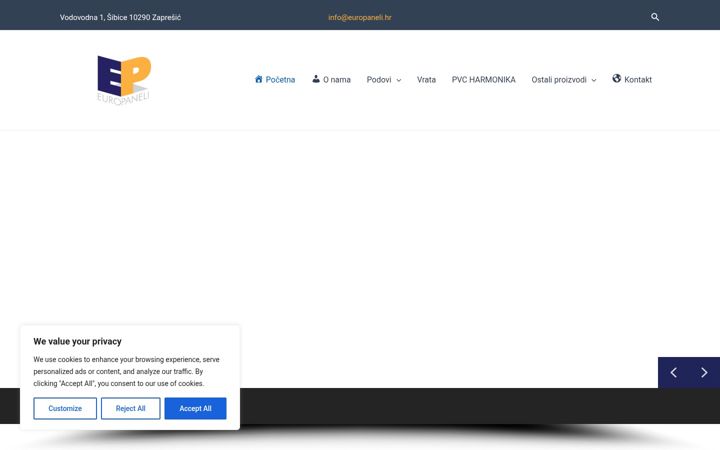Click the globe icon beside Kontakt

click(616, 79)
